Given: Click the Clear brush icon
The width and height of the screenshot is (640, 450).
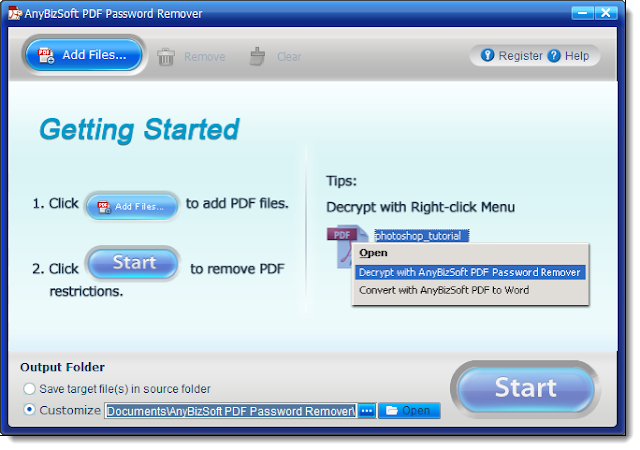Looking at the screenshot, I should (258, 57).
